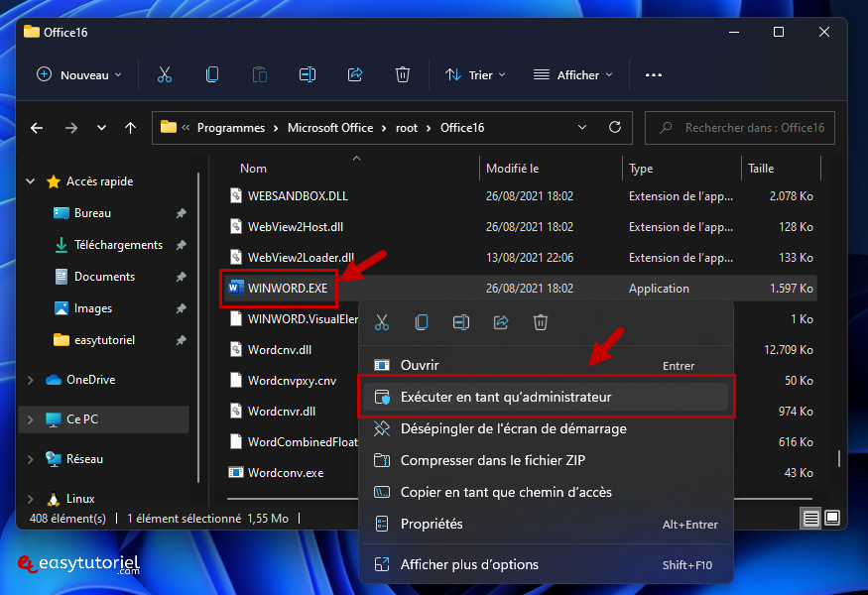Switch to the large icons view layout icon
Screen dimensions: 868x595
pos(832,518)
